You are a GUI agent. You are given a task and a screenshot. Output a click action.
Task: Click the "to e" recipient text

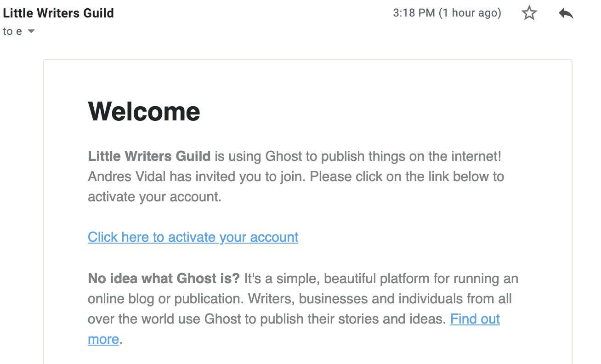(x=12, y=32)
